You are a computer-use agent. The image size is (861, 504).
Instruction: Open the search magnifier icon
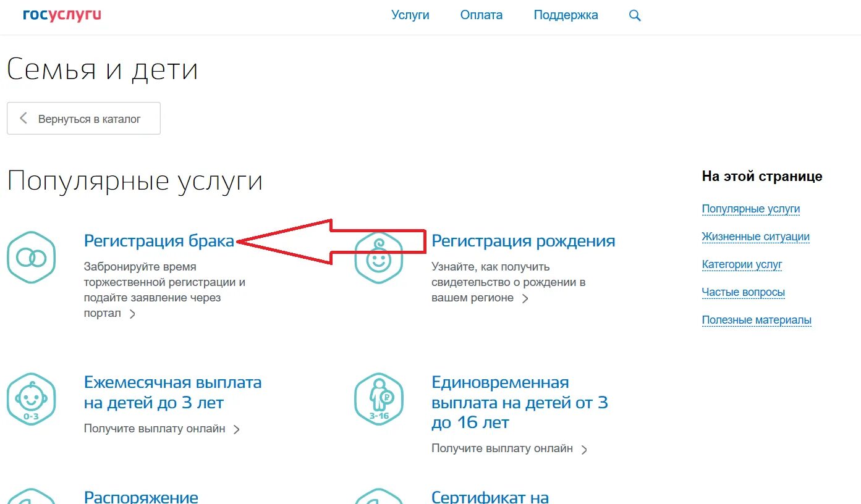[x=635, y=15]
